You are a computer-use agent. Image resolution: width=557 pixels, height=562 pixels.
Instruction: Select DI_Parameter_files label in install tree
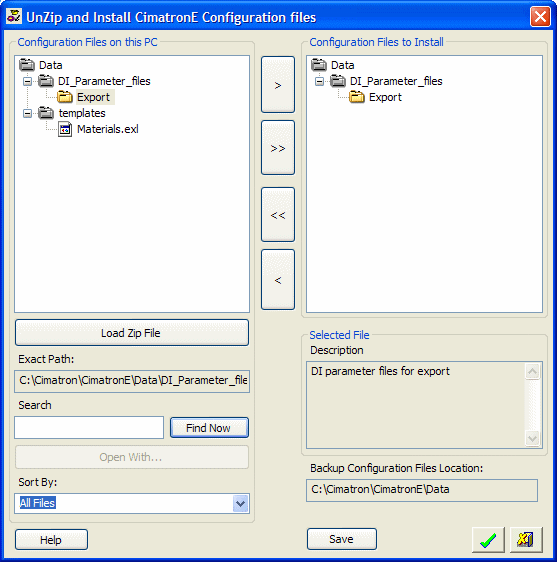point(396,81)
